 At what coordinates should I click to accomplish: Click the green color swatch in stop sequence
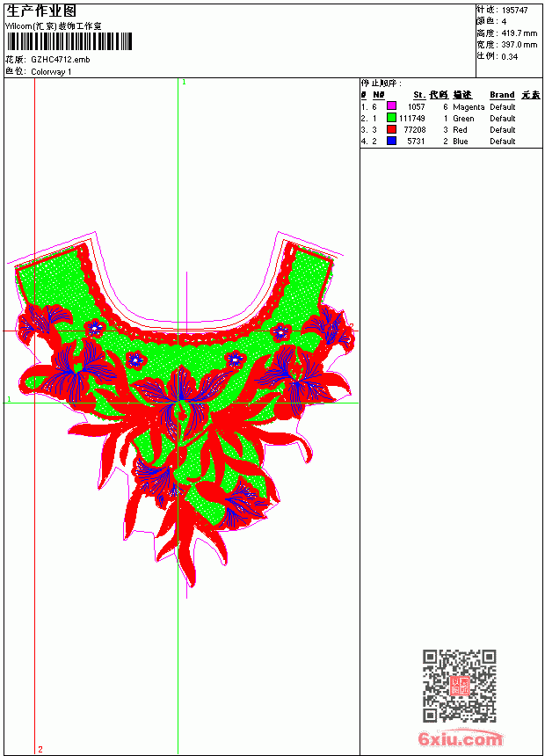tap(391, 118)
